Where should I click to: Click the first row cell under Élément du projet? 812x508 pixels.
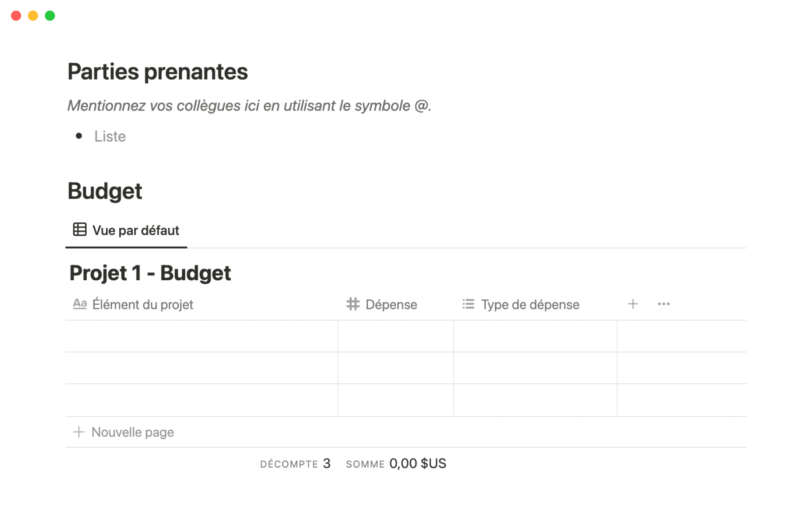click(x=202, y=336)
